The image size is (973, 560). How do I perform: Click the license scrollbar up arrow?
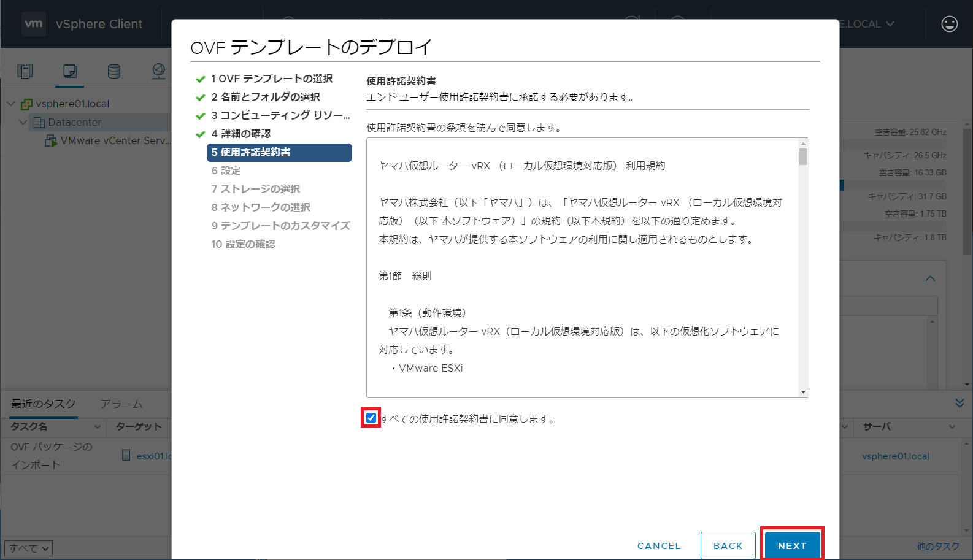coord(803,144)
